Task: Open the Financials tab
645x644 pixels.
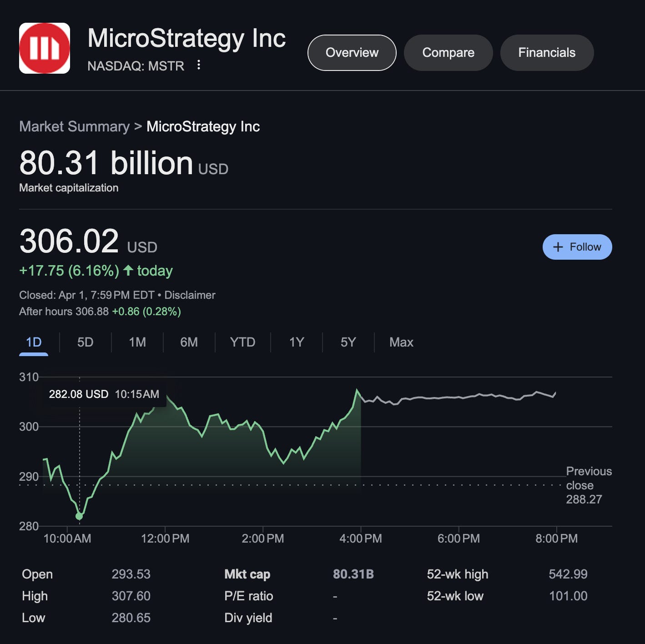Action: click(x=547, y=53)
